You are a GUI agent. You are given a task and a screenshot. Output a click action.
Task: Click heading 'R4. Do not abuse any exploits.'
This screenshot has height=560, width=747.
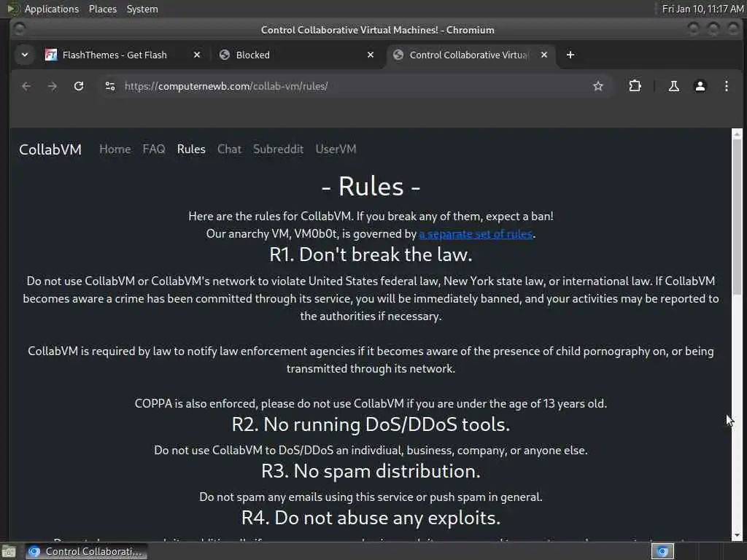[371, 518]
